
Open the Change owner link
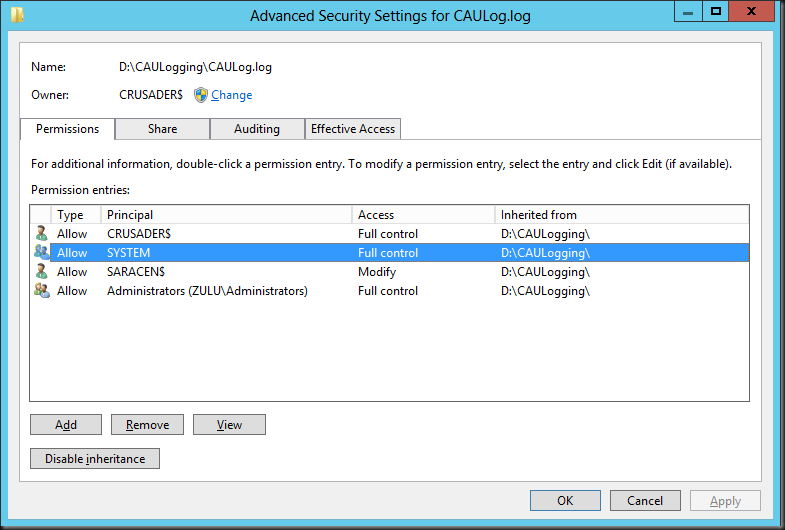tap(231, 95)
